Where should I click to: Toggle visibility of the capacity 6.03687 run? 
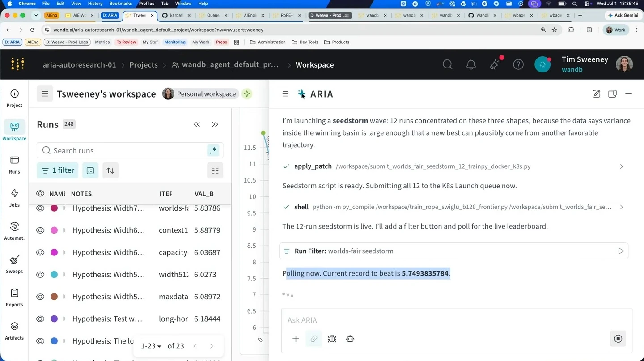[x=40, y=252]
